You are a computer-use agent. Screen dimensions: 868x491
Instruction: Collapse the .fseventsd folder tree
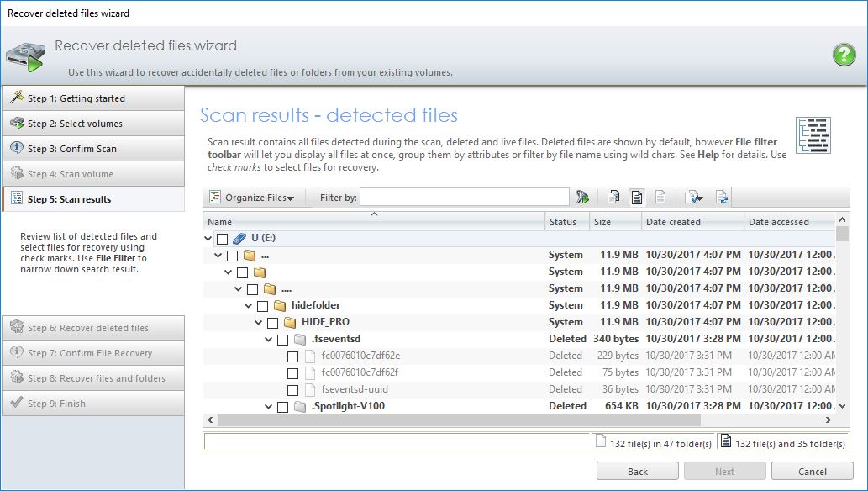tap(269, 339)
